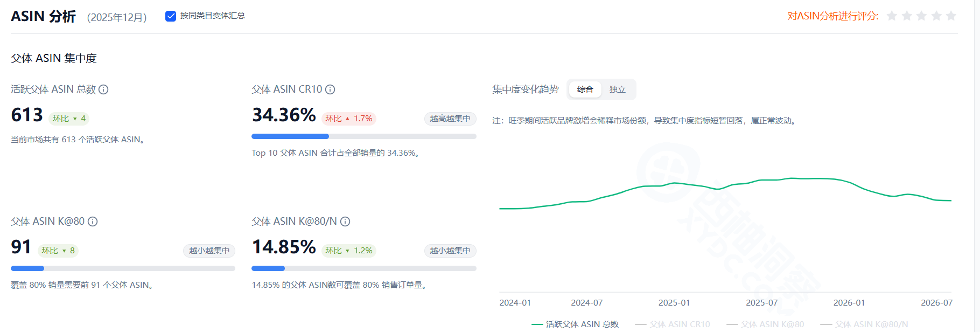Rate ASIN analysis with third star

click(921, 16)
